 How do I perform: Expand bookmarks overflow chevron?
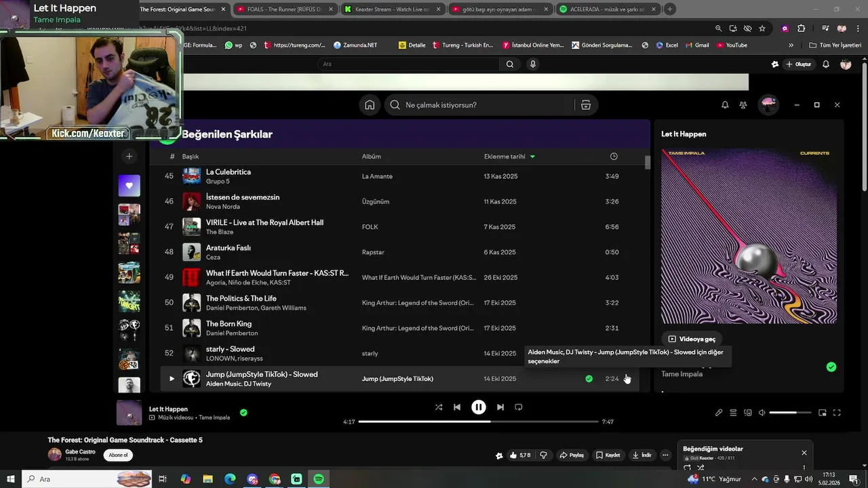click(791, 45)
